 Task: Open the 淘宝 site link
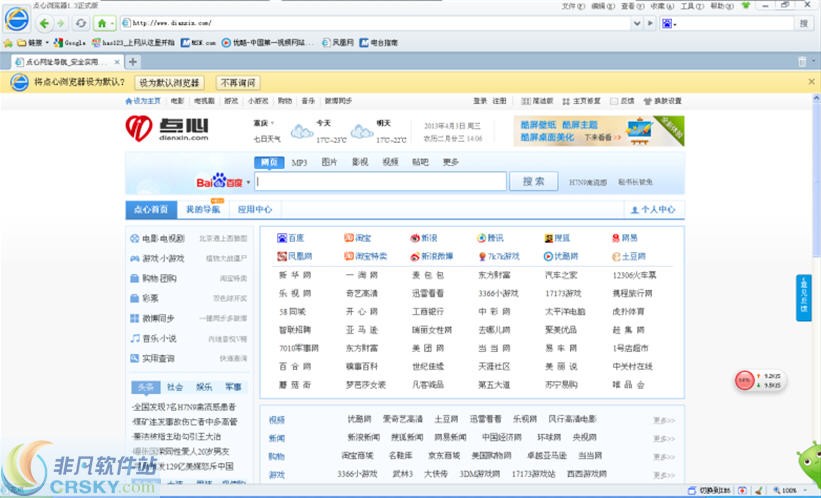point(358,238)
